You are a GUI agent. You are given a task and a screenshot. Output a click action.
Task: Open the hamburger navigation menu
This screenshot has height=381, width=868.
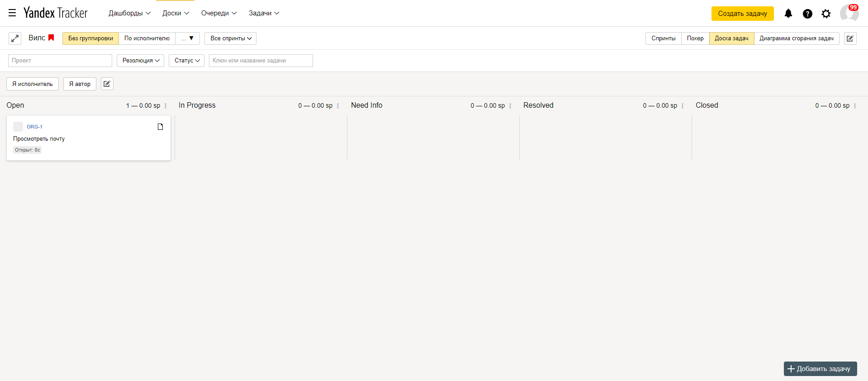[12, 13]
